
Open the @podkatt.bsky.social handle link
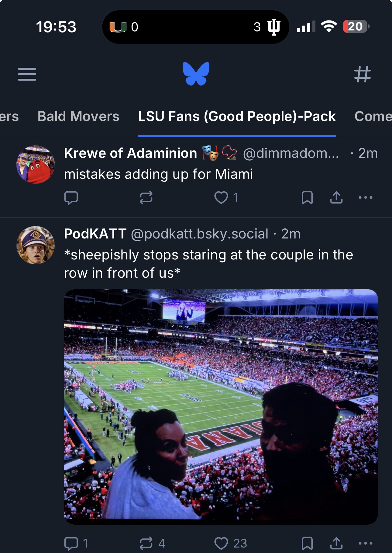coord(200,234)
